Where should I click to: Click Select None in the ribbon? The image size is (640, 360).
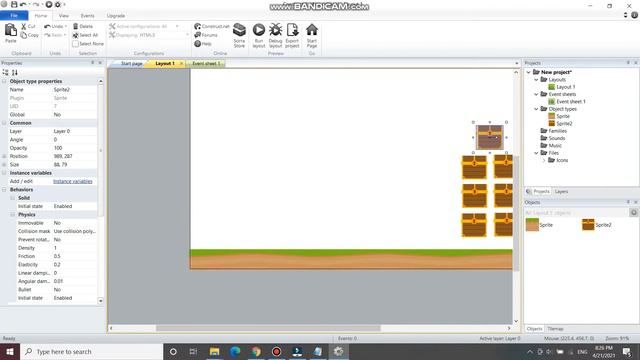88,44
